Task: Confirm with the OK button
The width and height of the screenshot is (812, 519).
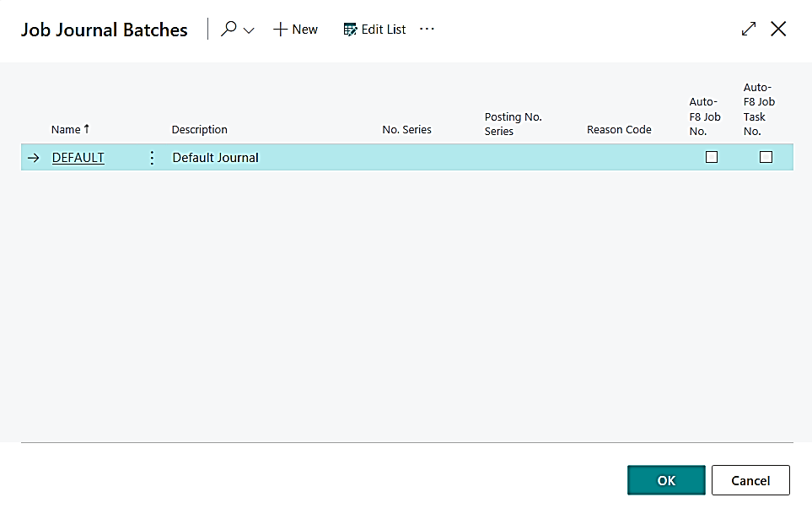Action: click(x=666, y=480)
